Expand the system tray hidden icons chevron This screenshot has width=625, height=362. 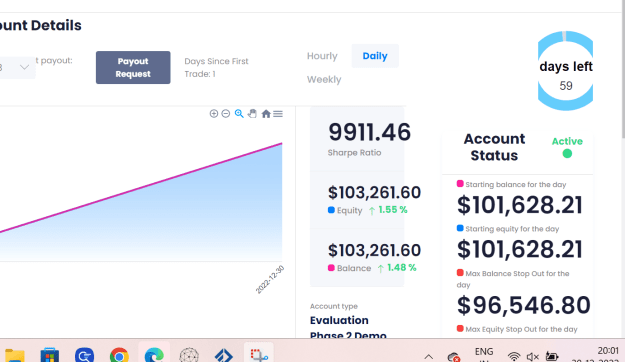pyautogui.click(x=428, y=357)
